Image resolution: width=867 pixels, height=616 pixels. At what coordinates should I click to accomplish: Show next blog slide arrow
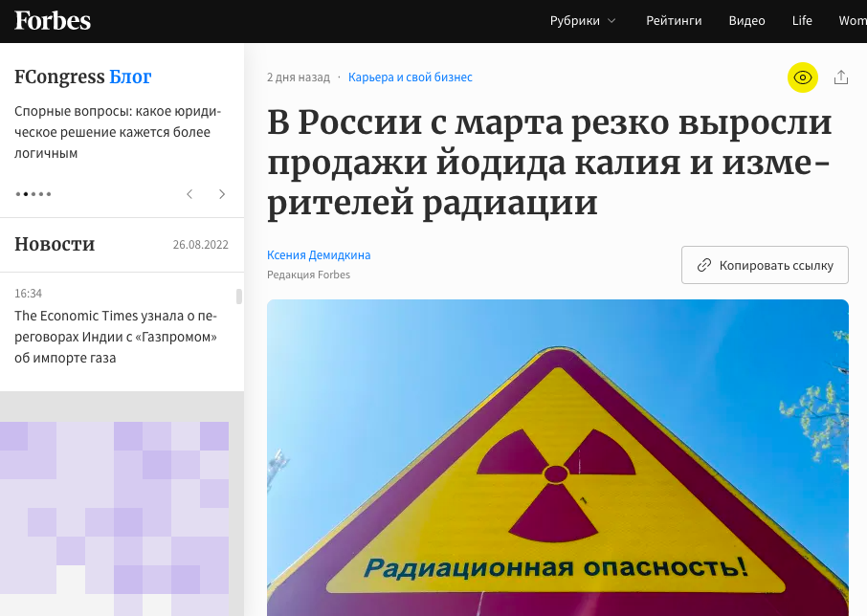[222, 194]
